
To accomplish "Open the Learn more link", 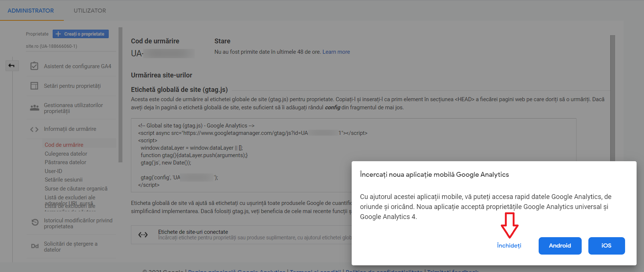I will coord(336,52).
